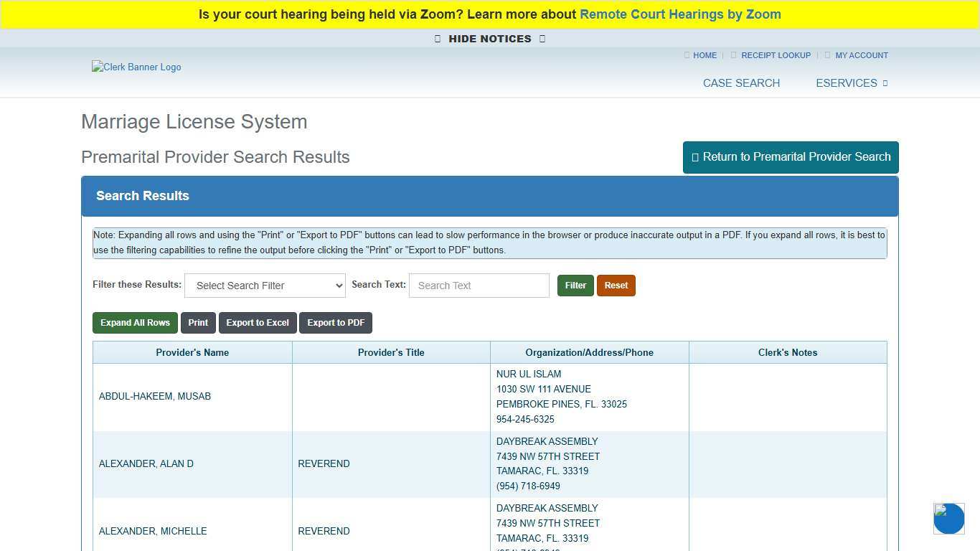Expand the ABDUL-HAKEEM, MUSAB result row
Screen dimensions: 980x551
tap(155, 396)
